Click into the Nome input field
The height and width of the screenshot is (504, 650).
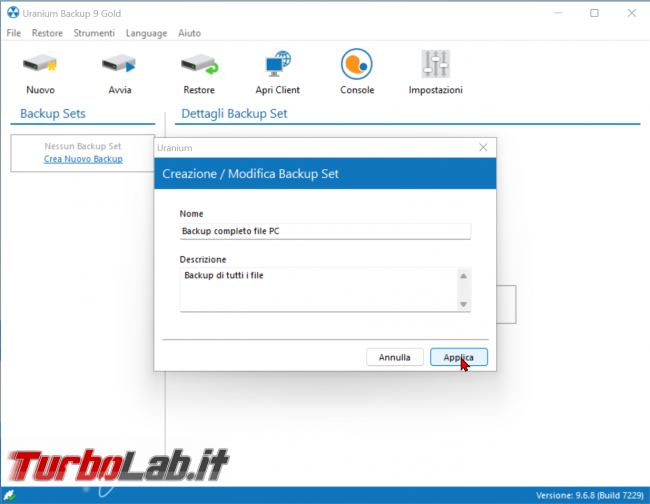click(x=325, y=231)
